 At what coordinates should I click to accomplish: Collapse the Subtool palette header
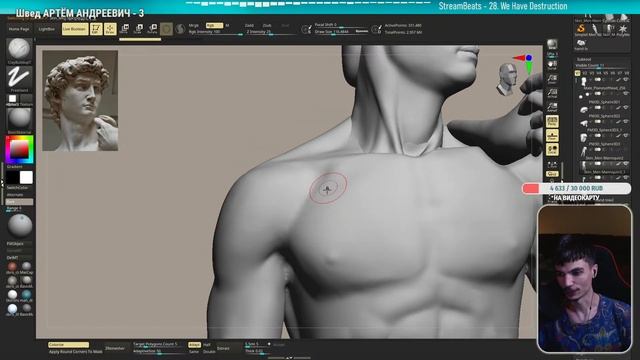click(x=584, y=59)
